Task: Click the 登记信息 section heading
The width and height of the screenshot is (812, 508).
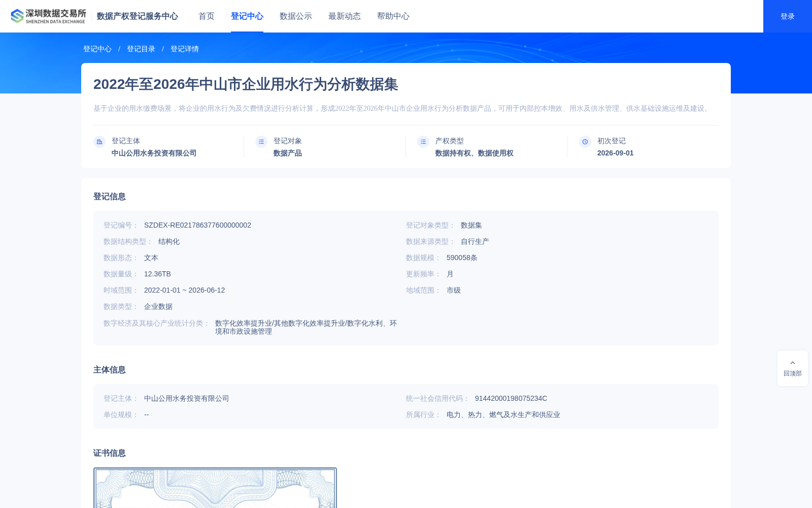Action: coord(110,197)
